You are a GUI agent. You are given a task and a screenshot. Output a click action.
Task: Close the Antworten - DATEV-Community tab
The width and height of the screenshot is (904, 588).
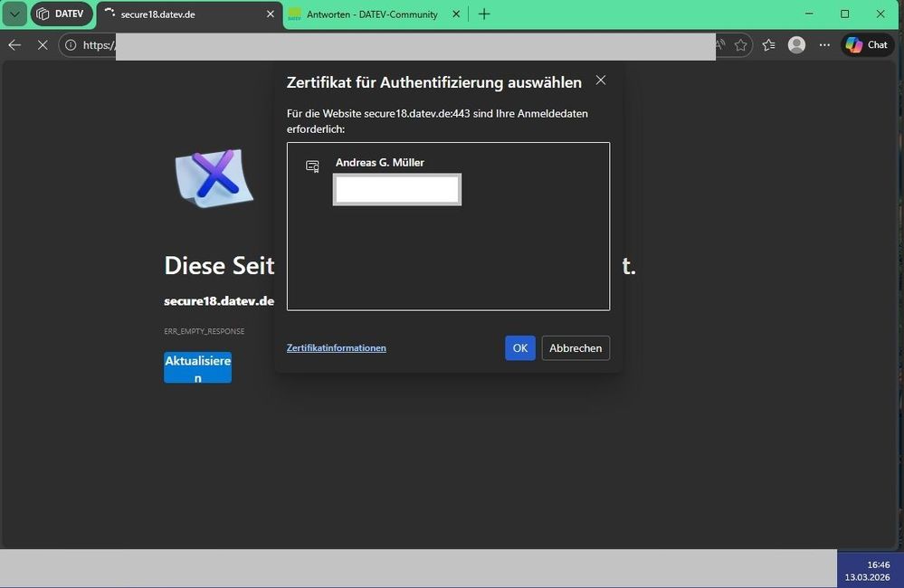point(456,14)
